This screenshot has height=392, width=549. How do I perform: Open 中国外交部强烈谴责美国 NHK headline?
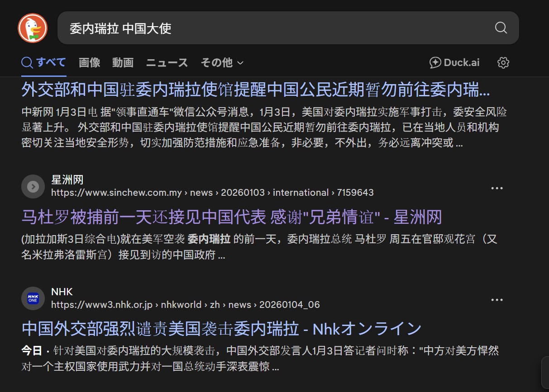point(221,329)
